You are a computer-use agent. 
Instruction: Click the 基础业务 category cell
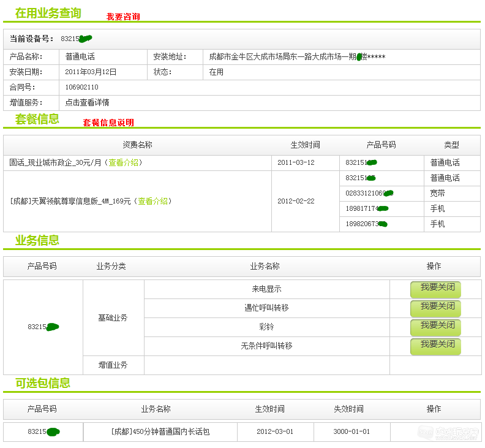tap(113, 318)
